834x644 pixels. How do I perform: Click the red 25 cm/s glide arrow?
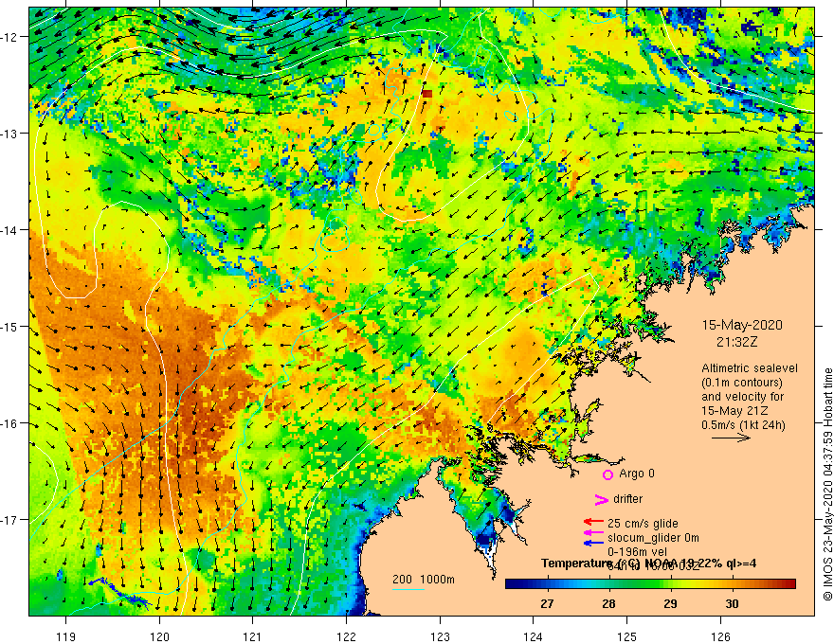coord(593,523)
